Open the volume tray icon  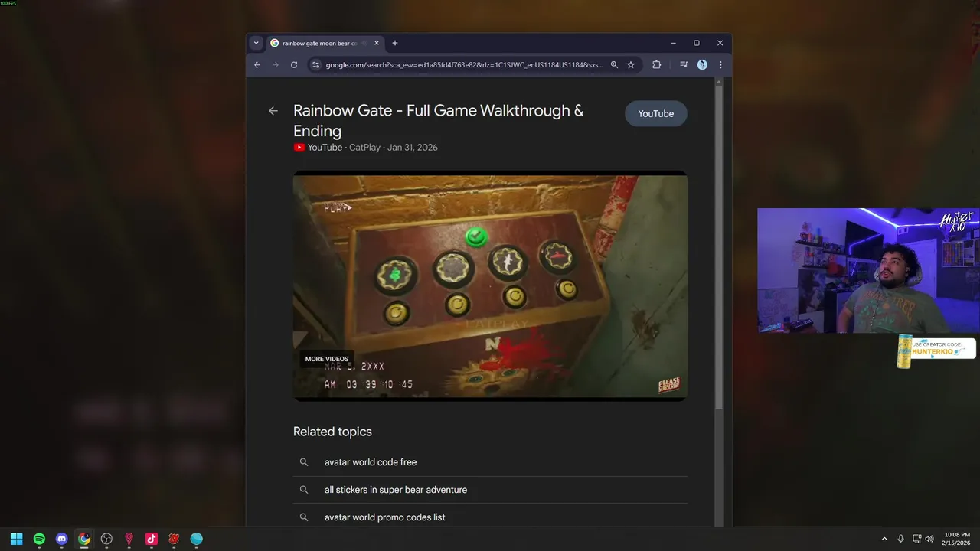pyautogui.click(x=929, y=539)
